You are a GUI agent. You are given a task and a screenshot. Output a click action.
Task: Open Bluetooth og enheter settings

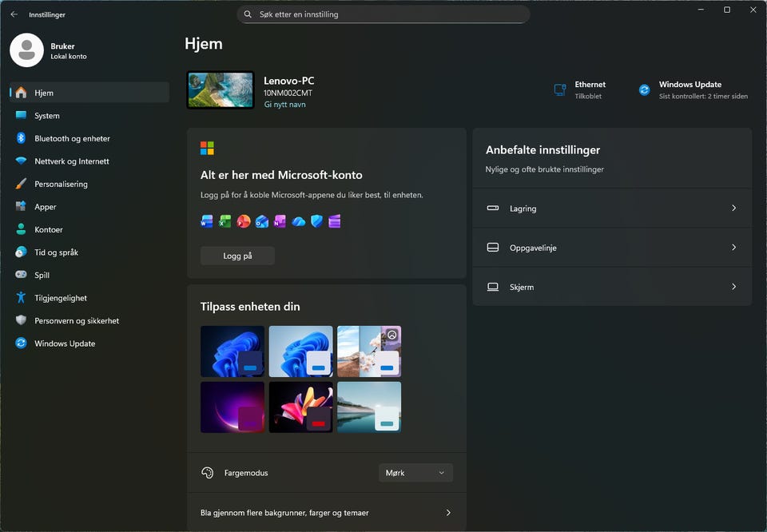coord(89,138)
